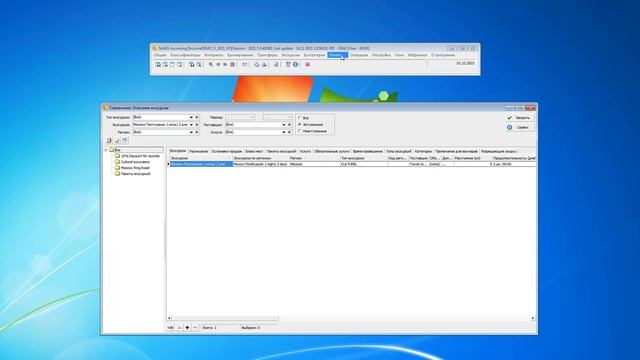Open the Бухгалтерия menu
This screenshot has width=640, height=360.
click(x=314, y=55)
